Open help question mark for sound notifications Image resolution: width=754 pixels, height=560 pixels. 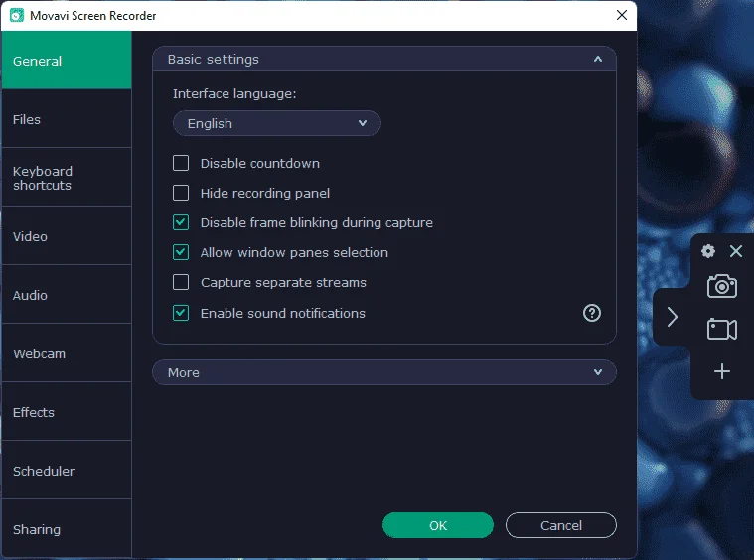(x=592, y=313)
